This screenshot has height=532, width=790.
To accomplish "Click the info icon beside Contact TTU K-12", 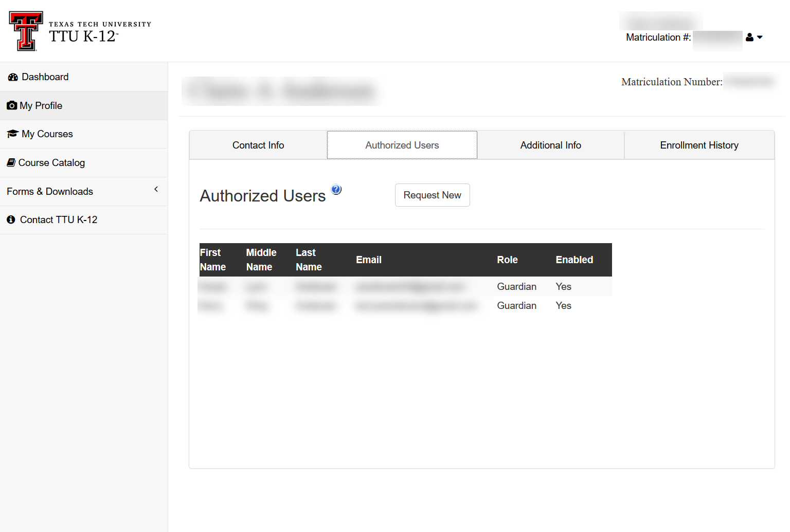I will point(11,220).
